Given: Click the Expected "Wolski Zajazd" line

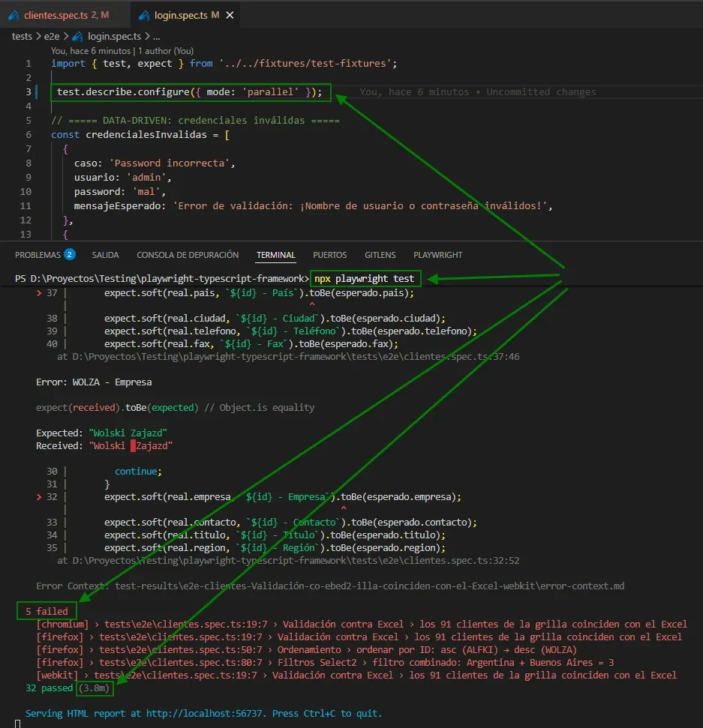Looking at the screenshot, I should click(101, 433).
